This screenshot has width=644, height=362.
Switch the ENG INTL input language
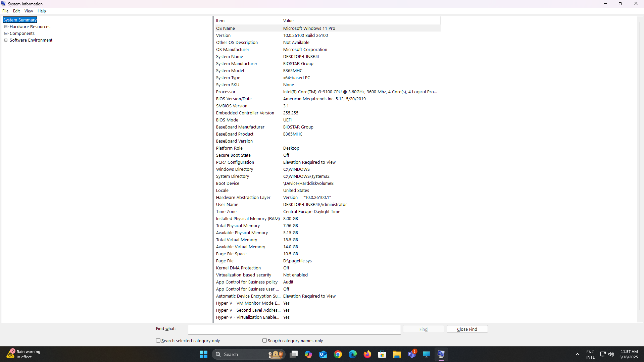coord(590,354)
